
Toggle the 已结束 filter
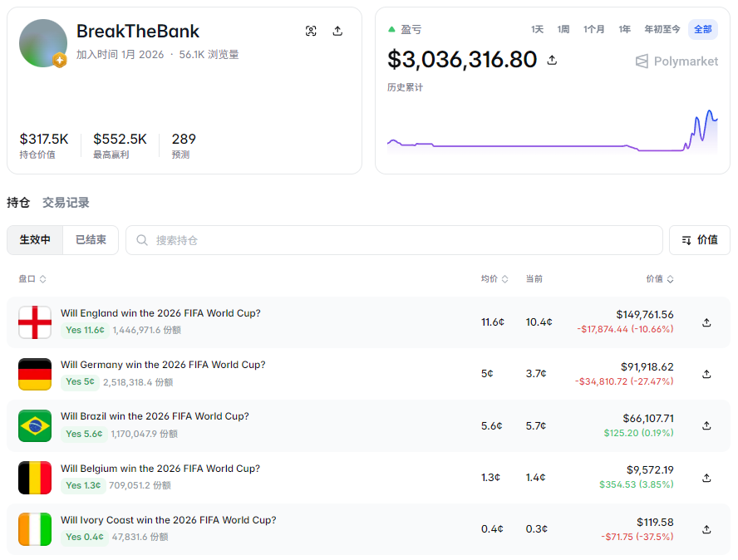click(91, 240)
